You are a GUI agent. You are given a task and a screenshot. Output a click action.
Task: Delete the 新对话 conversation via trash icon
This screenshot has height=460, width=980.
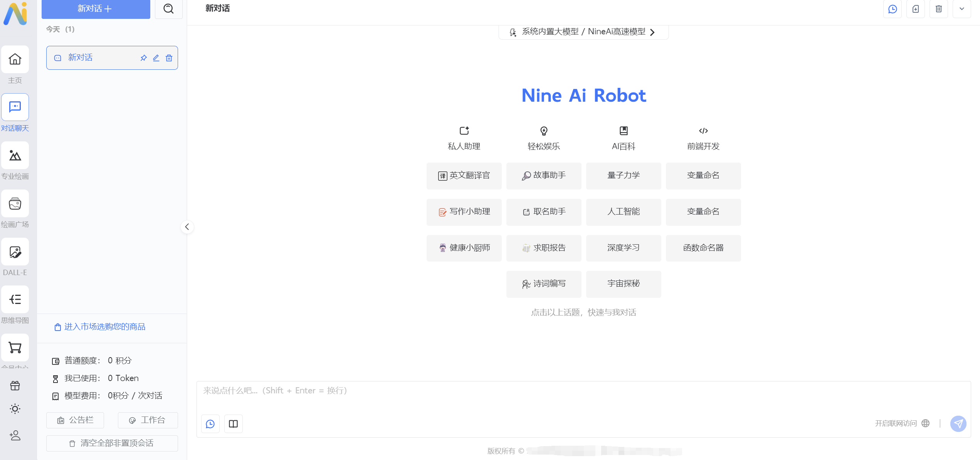tap(169, 58)
